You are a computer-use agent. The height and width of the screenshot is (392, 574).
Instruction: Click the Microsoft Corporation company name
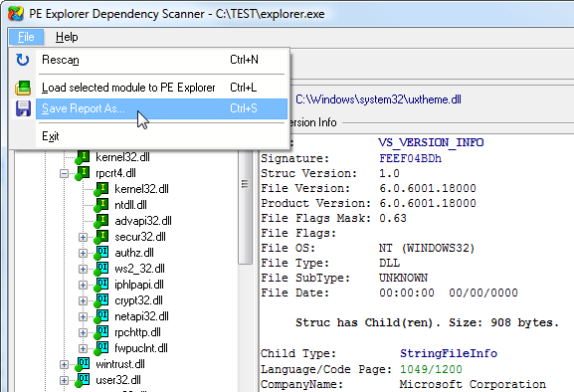[x=473, y=384]
